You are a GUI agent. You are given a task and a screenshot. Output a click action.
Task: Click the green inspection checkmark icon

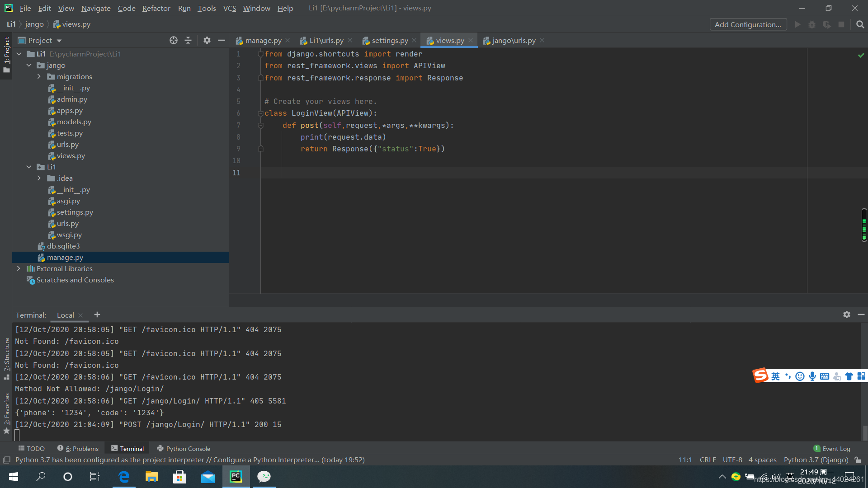861,55
